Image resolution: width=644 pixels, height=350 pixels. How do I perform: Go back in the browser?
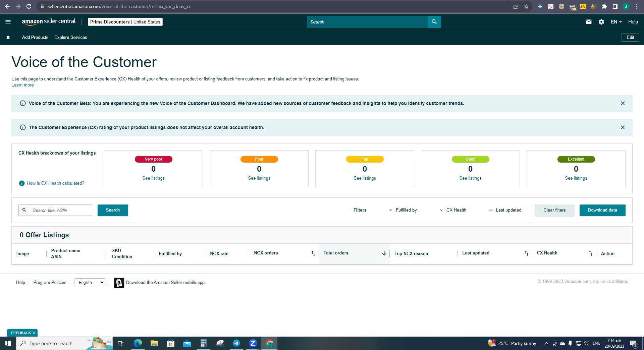pyautogui.click(x=7, y=6)
